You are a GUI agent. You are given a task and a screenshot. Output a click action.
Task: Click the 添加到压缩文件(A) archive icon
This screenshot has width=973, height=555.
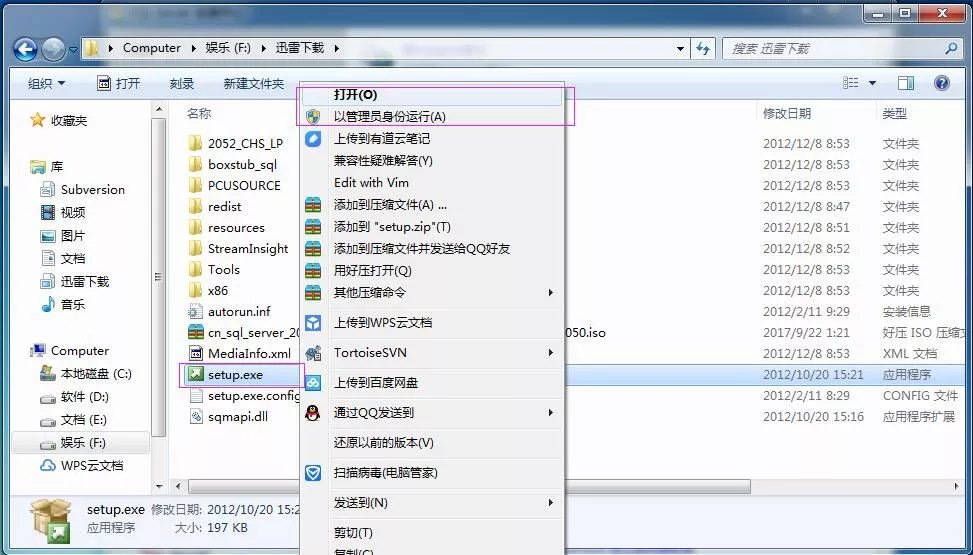(x=313, y=204)
